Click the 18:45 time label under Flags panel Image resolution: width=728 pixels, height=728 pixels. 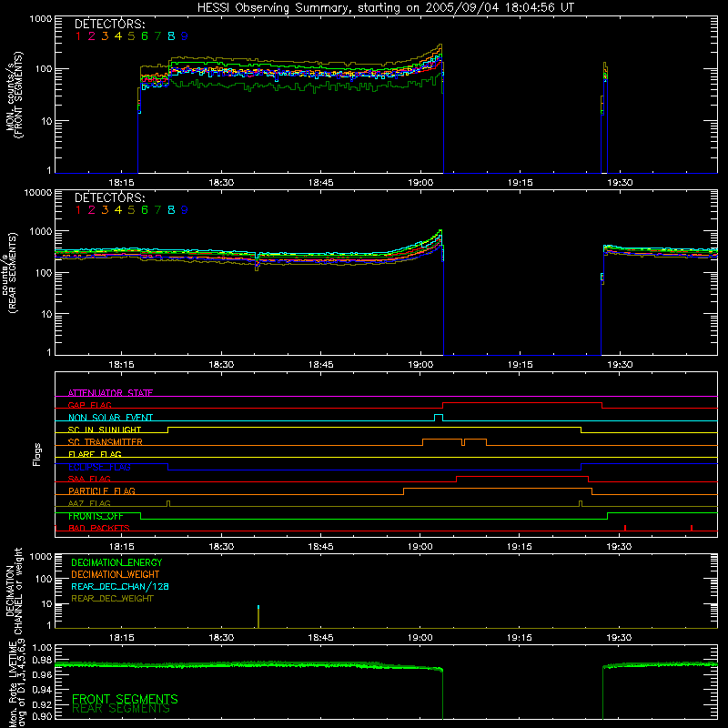point(320,547)
